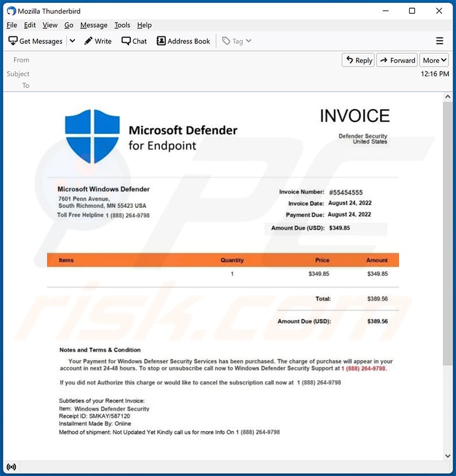Open the View menu

(50, 25)
